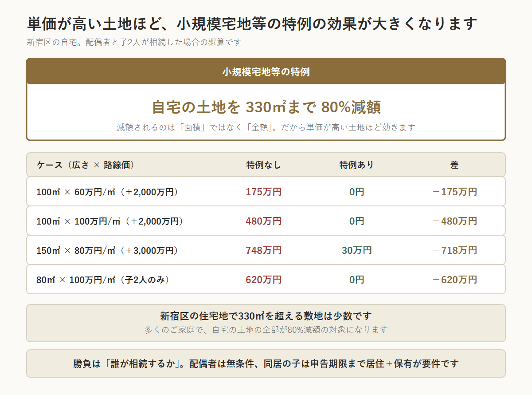Click the value 175万円 in red
The image size is (532, 395).
[264, 192]
